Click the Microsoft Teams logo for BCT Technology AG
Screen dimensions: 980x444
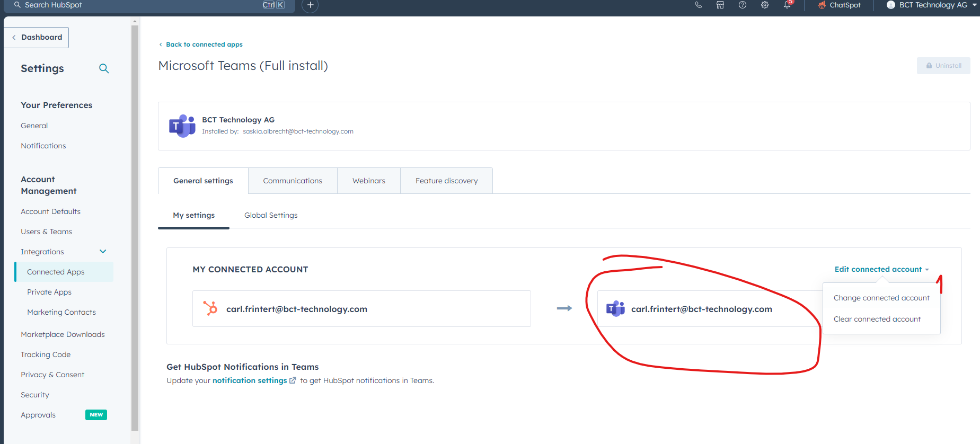pyautogui.click(x=182, y=126)
